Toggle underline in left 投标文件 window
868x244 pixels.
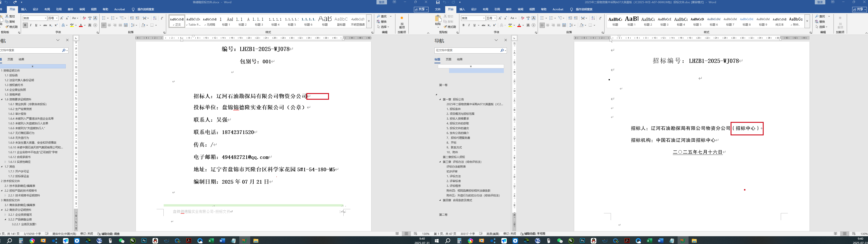click(x=36, y=25)
